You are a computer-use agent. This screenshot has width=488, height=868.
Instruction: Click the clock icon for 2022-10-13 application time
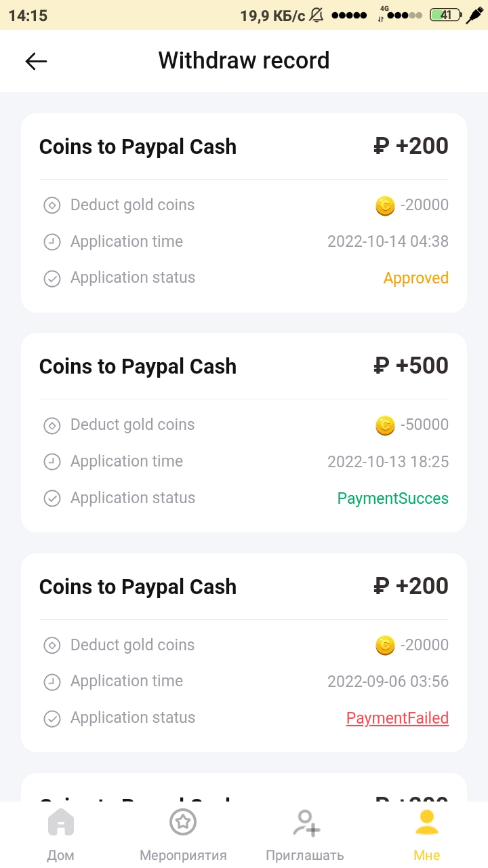point(52,462)
